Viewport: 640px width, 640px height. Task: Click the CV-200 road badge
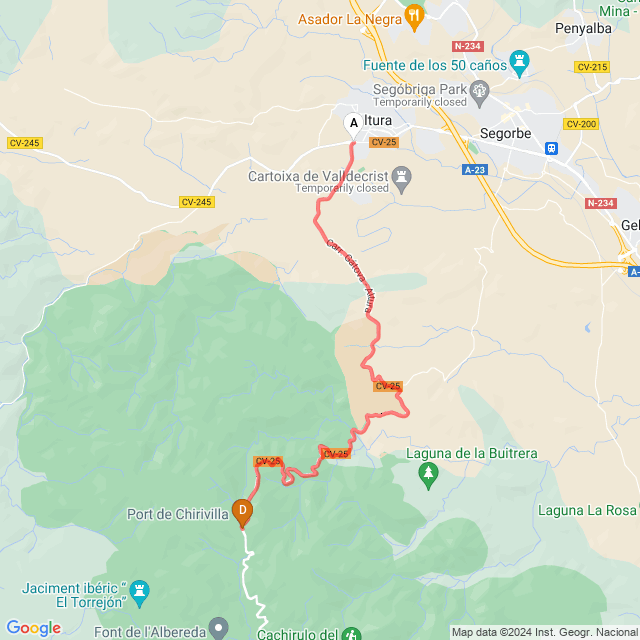[x=581, y=124]
